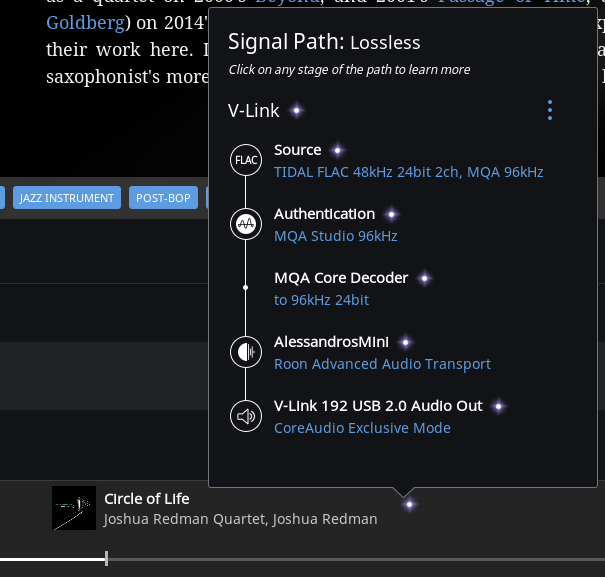
Task: Open the three-dot menu beside V-Link
Action: [x=550, y=110]
